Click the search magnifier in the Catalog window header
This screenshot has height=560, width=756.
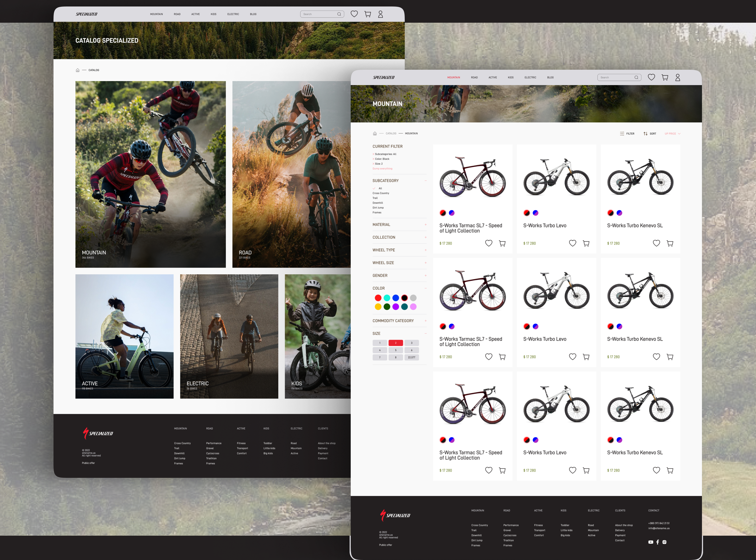339,14
